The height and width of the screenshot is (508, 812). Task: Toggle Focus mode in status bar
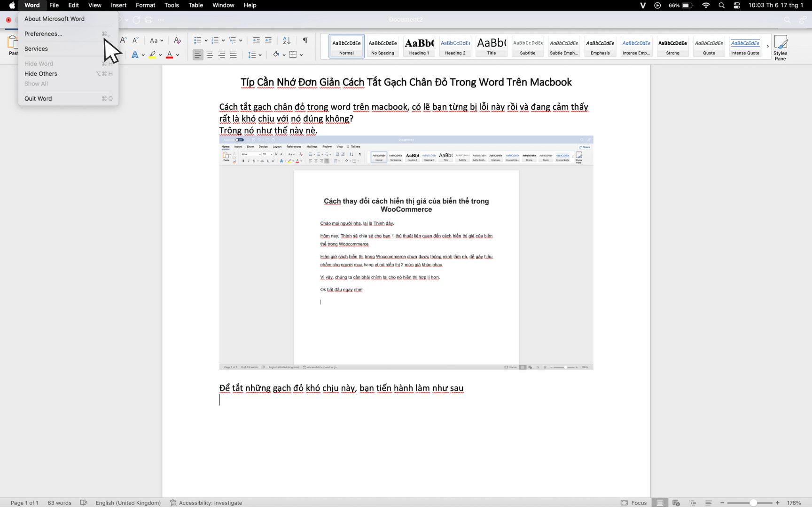point(633,503)
